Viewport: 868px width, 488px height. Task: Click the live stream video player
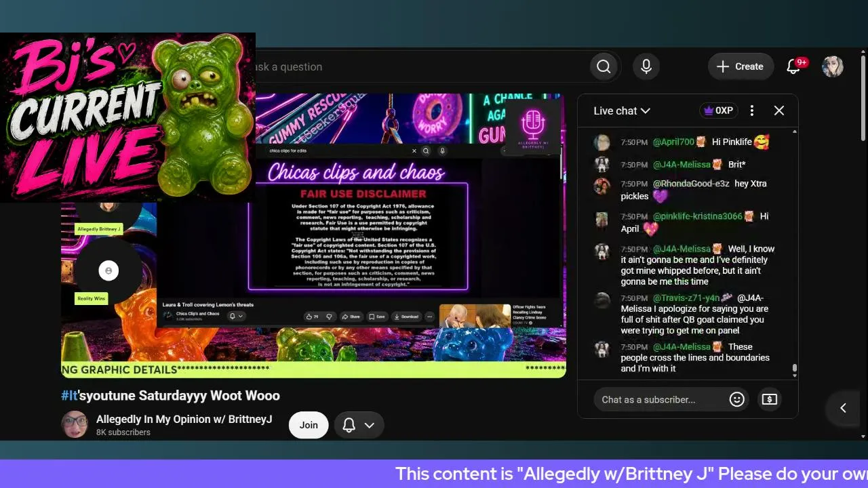coord(313,235)
